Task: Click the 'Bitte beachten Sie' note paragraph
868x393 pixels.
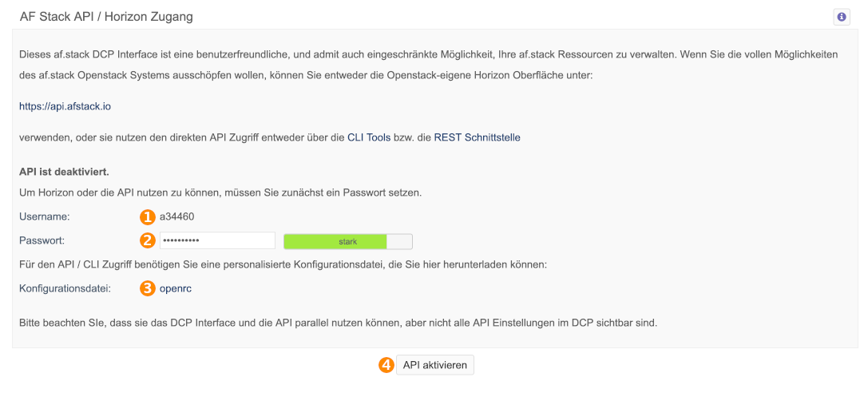Action: coord(338,323)
